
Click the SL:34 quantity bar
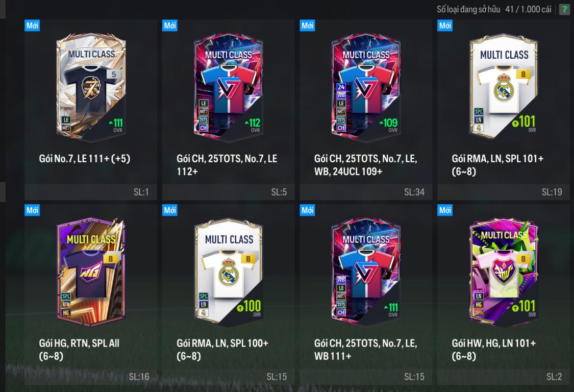(x=366, y=192)
